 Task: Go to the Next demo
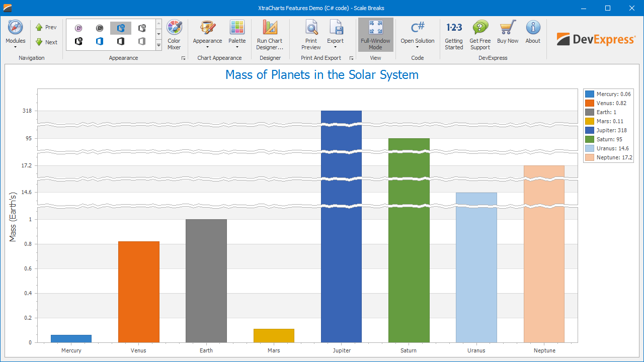pyautogui.click(x=46, y=42)
